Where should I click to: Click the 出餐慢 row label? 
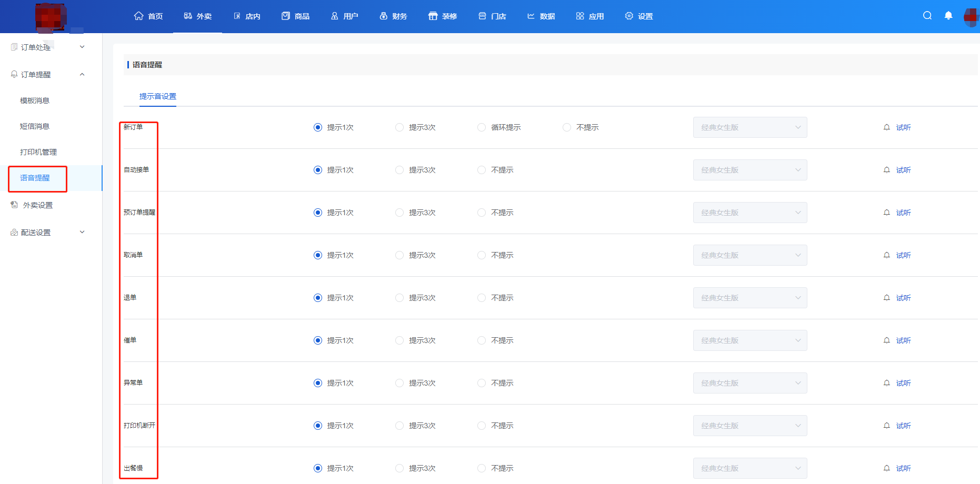[133, 468]
